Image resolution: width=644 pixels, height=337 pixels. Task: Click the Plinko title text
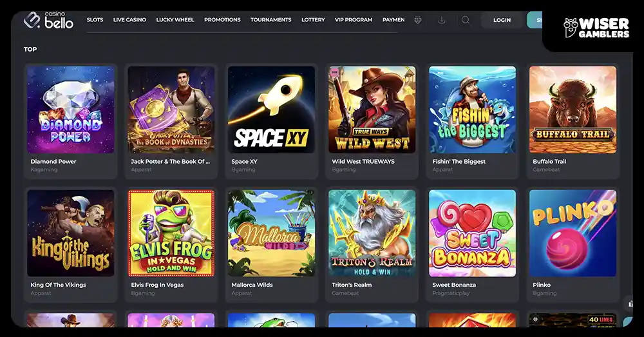[x=542, y=285]
